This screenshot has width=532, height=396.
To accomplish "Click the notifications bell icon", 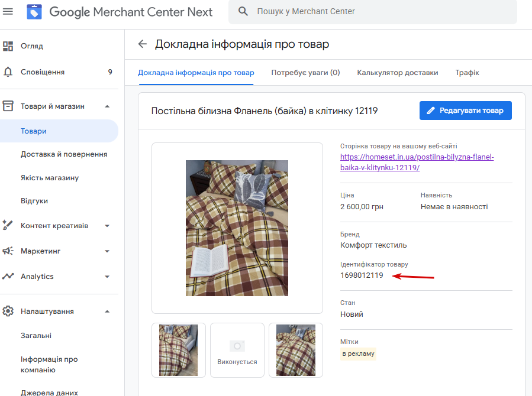I will pos(8,72).
